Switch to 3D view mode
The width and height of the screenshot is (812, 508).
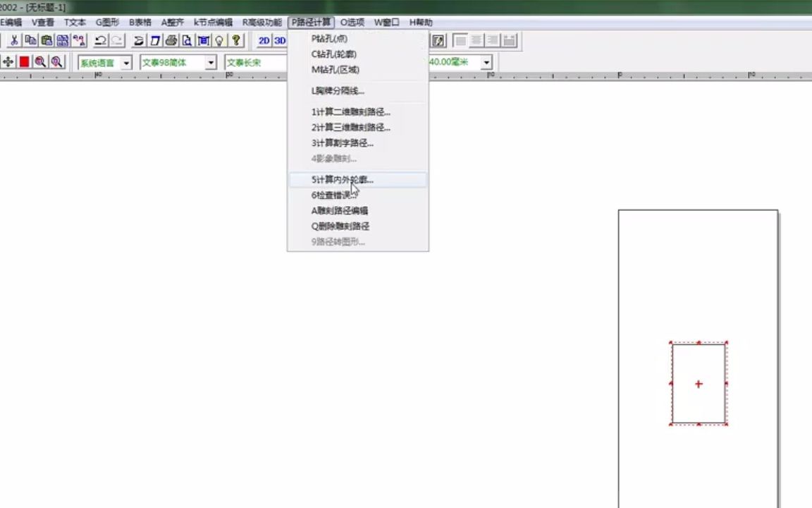280,40
